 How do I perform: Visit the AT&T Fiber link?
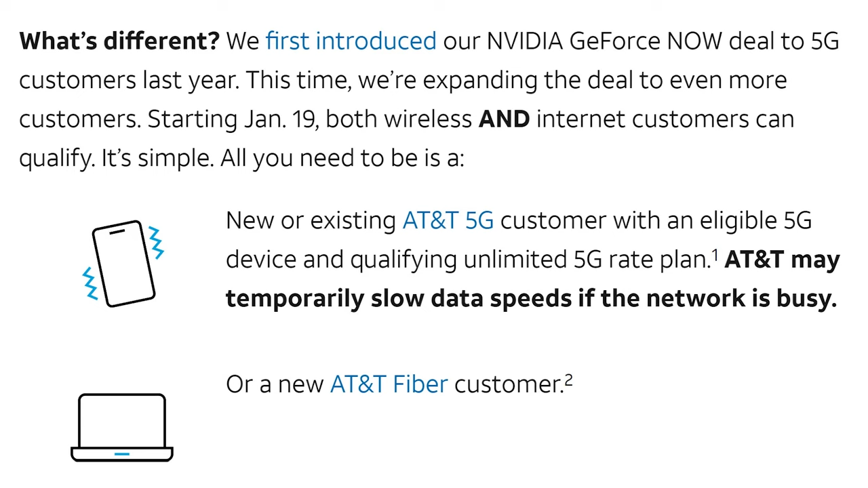point(389,384)
